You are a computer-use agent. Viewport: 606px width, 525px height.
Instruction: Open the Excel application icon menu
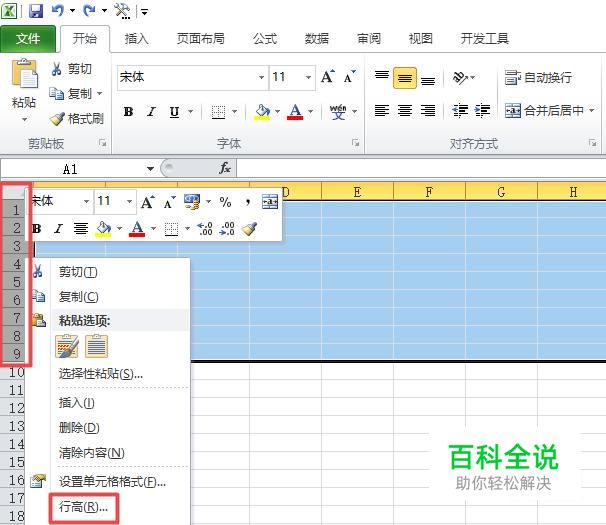tap(9, 11)
